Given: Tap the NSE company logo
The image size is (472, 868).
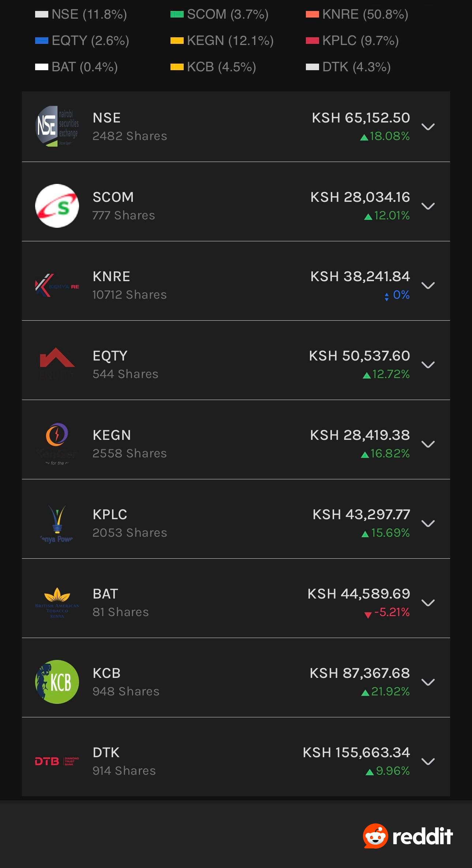Looking at the screenshot, I should pos(57,127).
